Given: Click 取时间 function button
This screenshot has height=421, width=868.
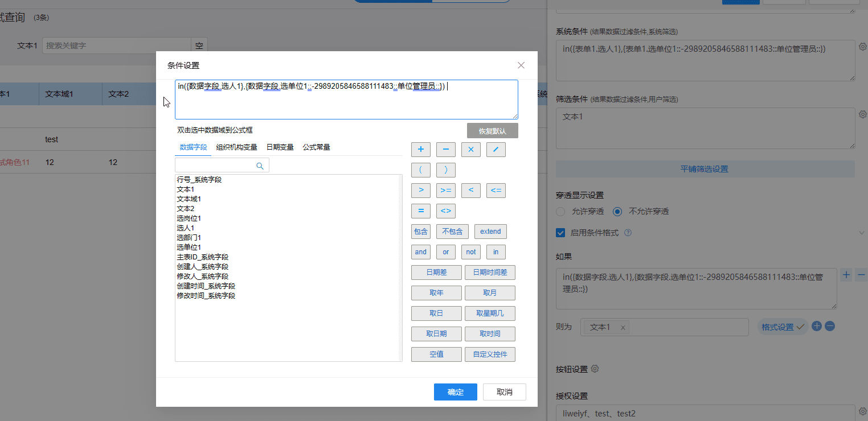Looking at the screenshot, I should [490, 334].
